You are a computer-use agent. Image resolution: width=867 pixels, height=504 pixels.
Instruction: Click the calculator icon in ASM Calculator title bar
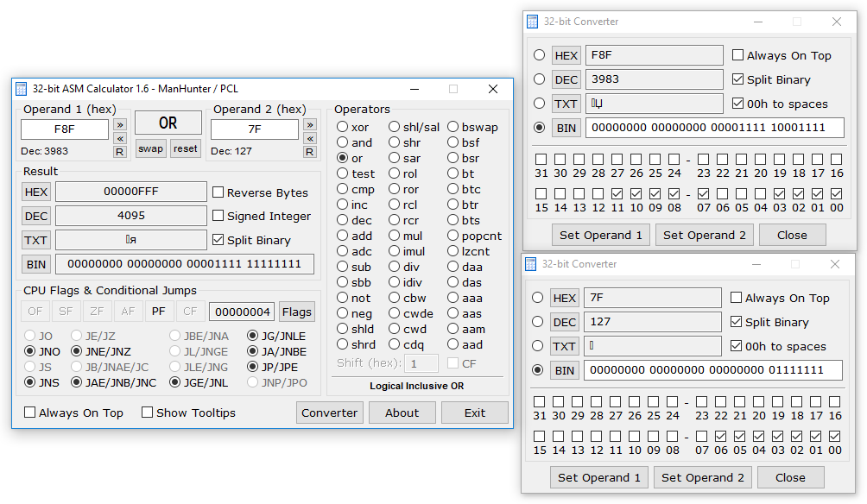tap(22, 89)
